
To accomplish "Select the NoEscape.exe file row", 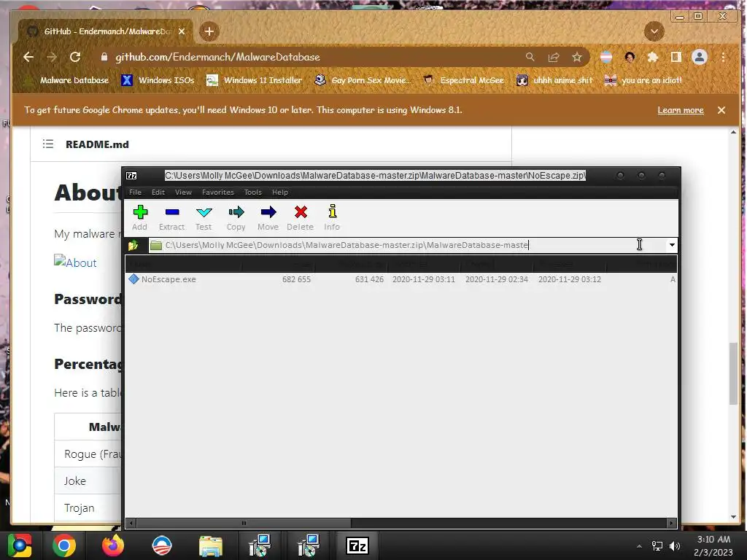I will pos(401,279).
